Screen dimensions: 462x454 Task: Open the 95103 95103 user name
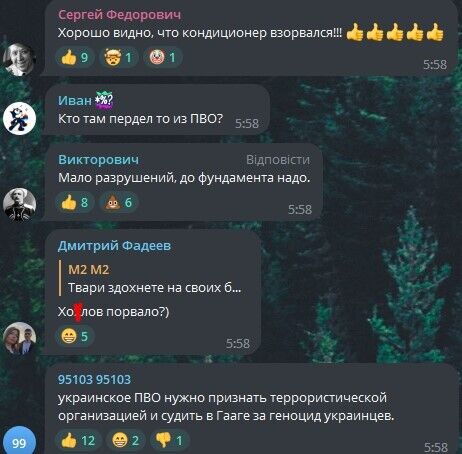(x=95, y=380)
